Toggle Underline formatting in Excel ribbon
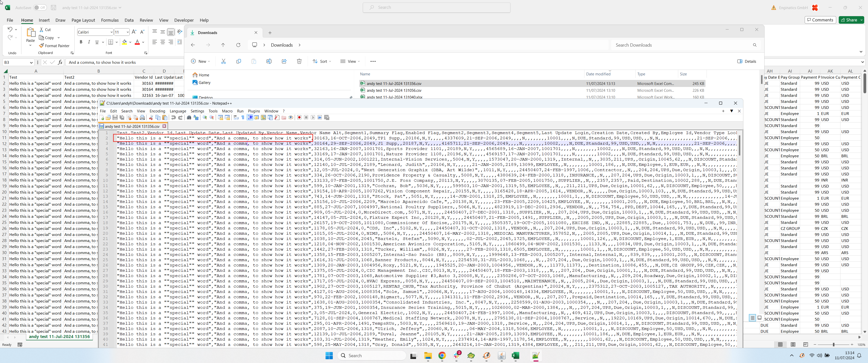 pos(97,42)
